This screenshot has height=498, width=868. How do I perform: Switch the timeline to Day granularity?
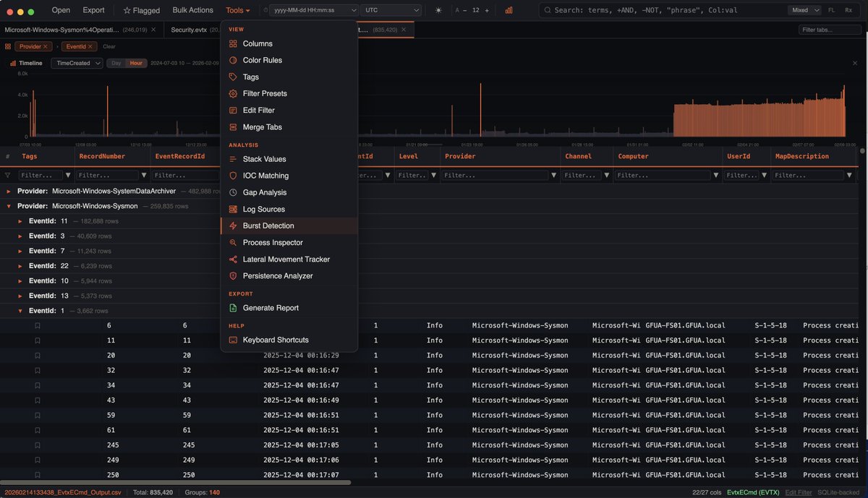tap(116, 63)
